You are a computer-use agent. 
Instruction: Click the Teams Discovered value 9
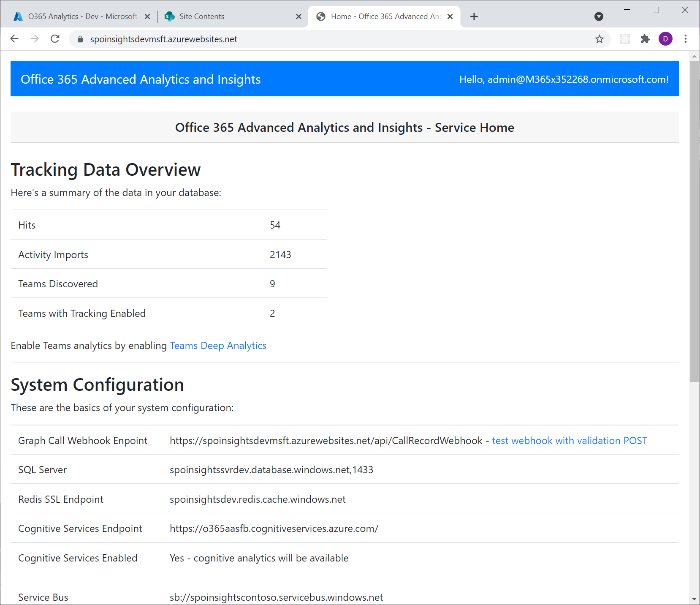pyautogui.click(x=272, y=284)
